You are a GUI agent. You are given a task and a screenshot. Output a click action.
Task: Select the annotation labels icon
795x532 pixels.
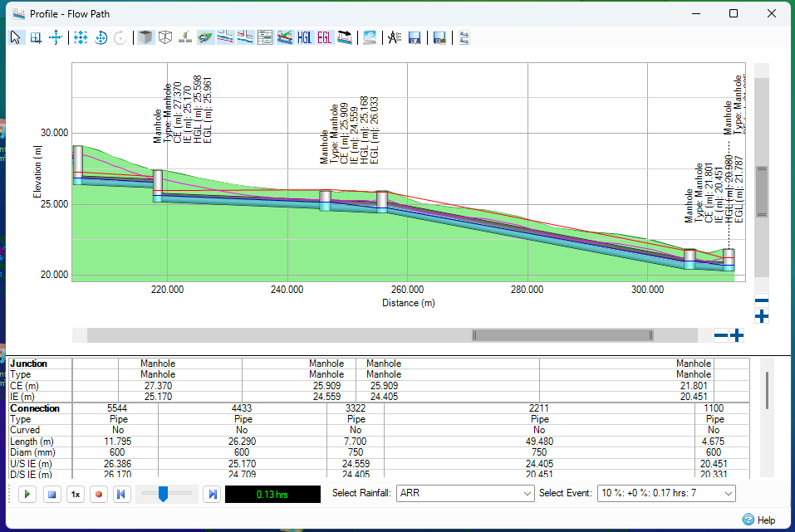coord(394,37)
